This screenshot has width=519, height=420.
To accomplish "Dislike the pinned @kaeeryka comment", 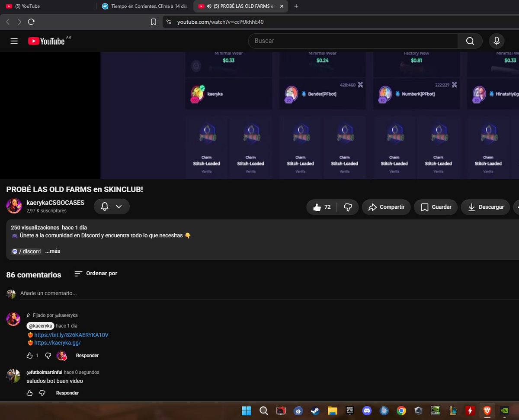I will (48, 356).
